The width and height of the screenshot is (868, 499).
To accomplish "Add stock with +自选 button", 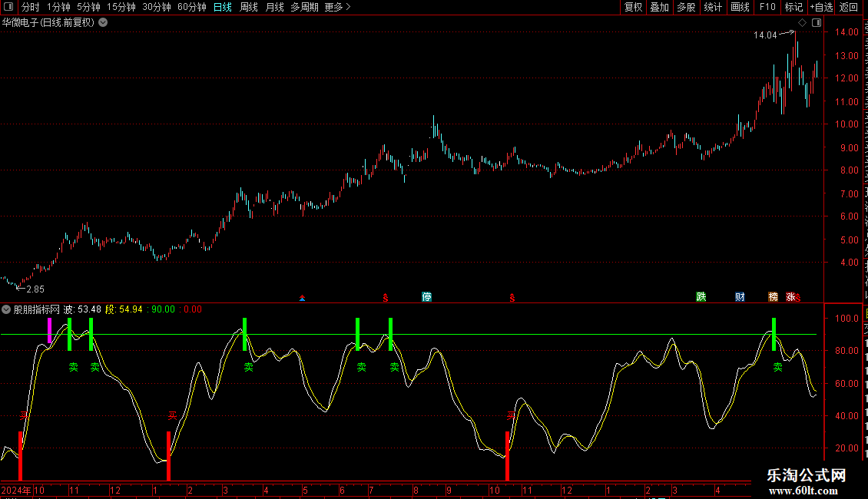I will [821, 7].
